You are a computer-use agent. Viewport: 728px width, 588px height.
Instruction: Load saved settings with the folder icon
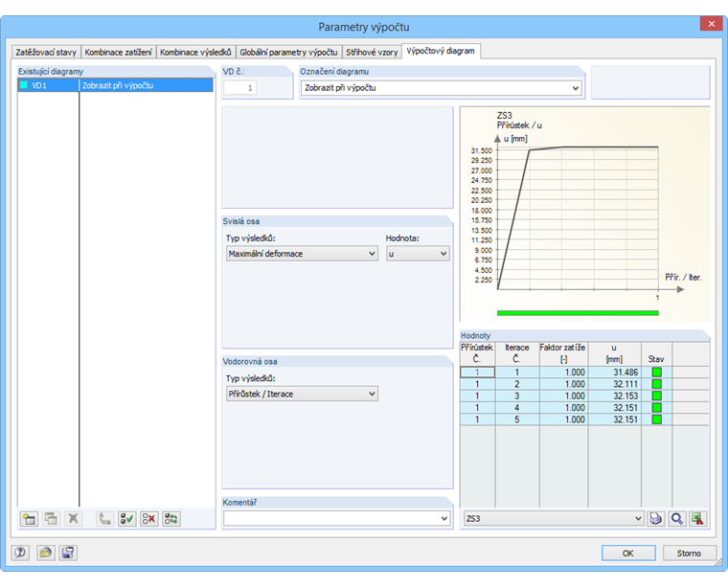click(46, 553)
